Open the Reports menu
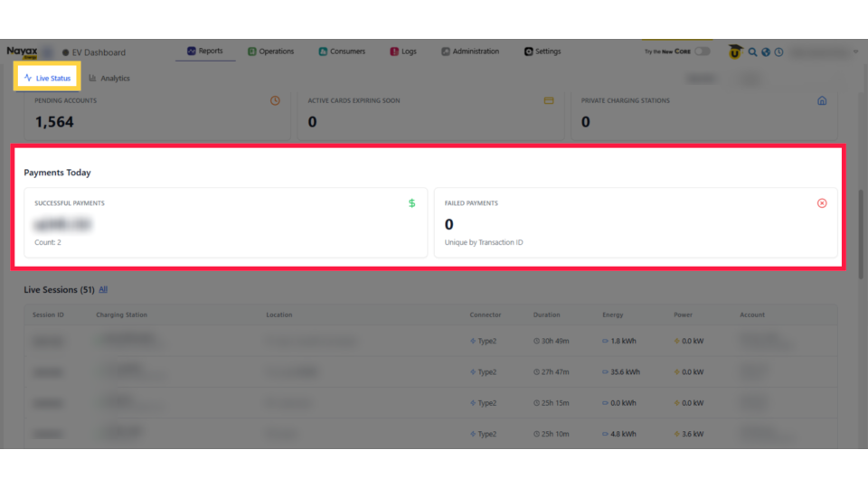868x488 pixels. click(x=205, y=52)
